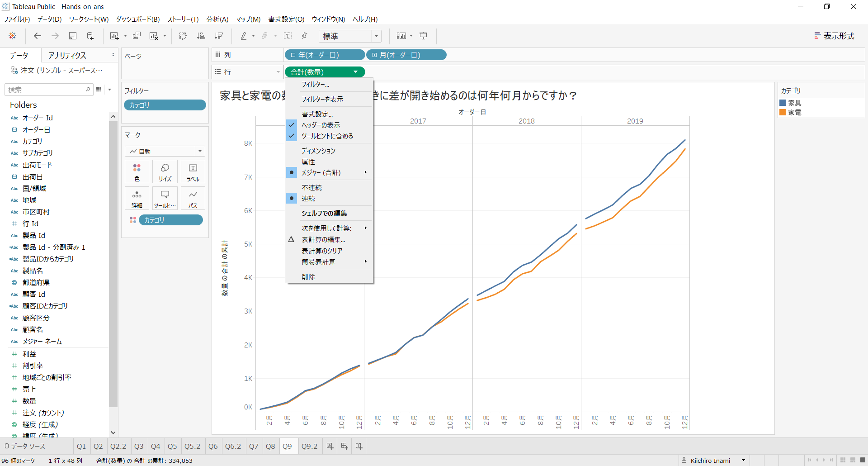Click the サイズ button in marks card
The height and width of the screenshot is (466, 868).
click(x=165, y=172)
